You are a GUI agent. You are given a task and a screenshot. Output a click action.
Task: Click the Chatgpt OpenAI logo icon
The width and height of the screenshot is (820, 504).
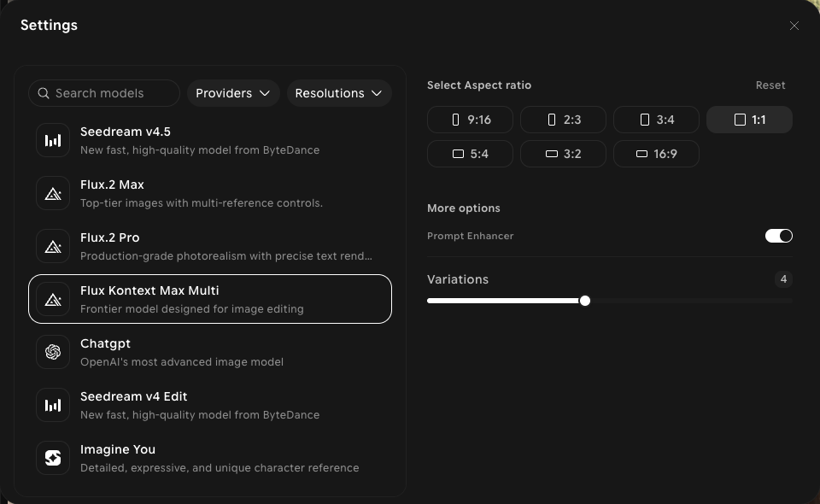pyautogui.click(x=53, y=352)
